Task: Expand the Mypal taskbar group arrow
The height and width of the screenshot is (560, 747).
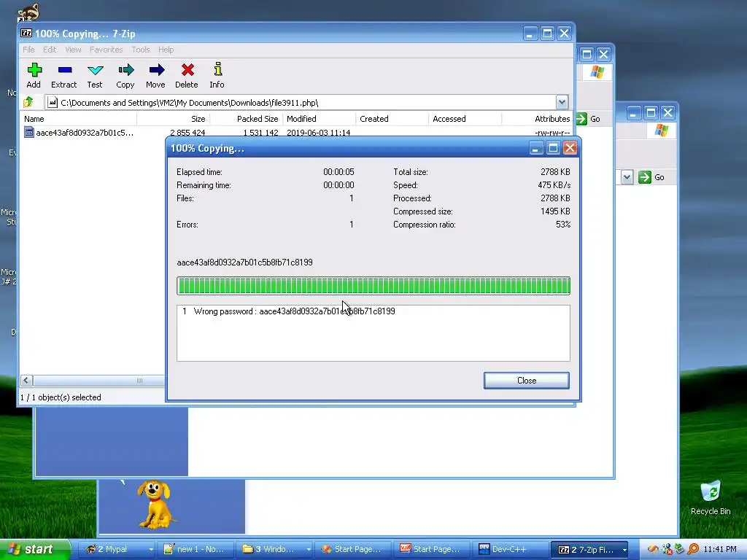Action: pos(150,550)
